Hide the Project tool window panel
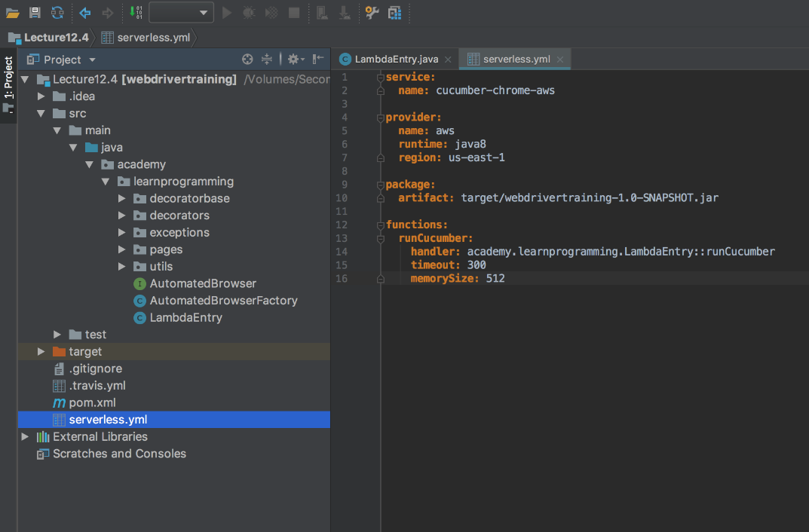809x532 pixels. coord(318,60)
